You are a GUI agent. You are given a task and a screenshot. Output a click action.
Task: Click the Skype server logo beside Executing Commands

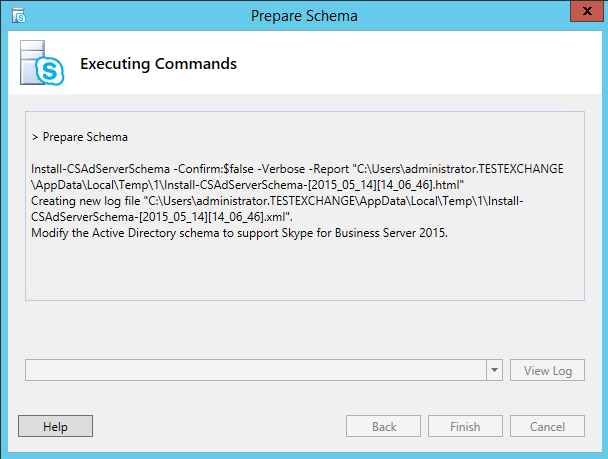click(42, 63)
